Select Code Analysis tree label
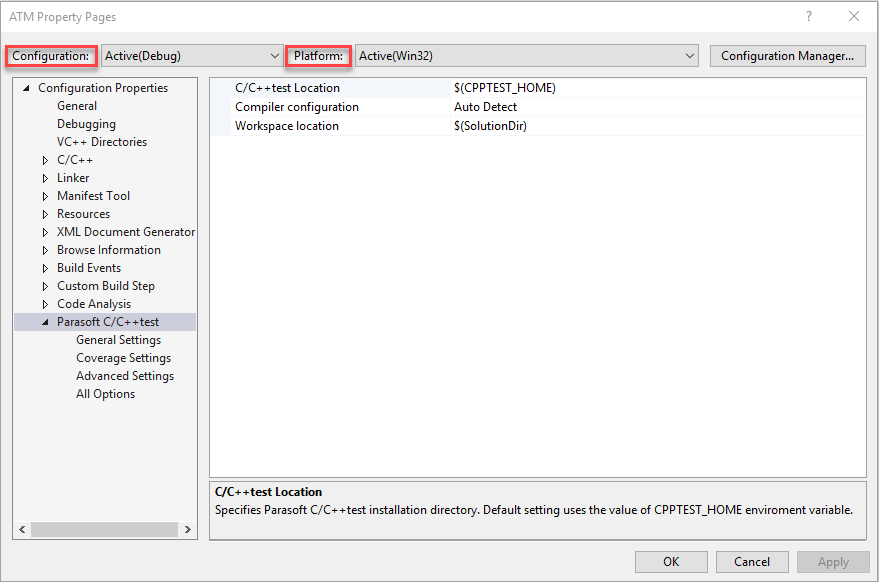The width and height of the screenshot is (879, 582). [94, 303]
